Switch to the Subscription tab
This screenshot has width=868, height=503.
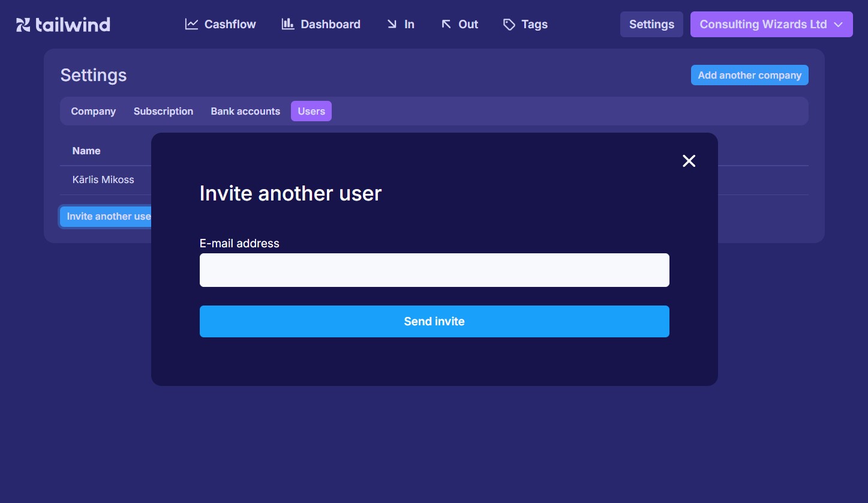click(163, 111)
